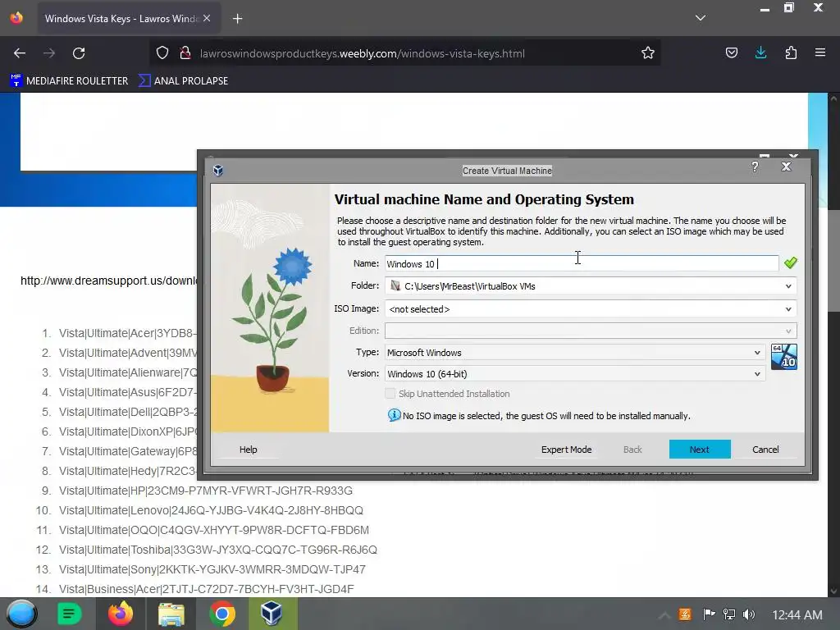This screenshot has width=840, height=630.
Task: Go back with browser back arrow
Action: 20,53
